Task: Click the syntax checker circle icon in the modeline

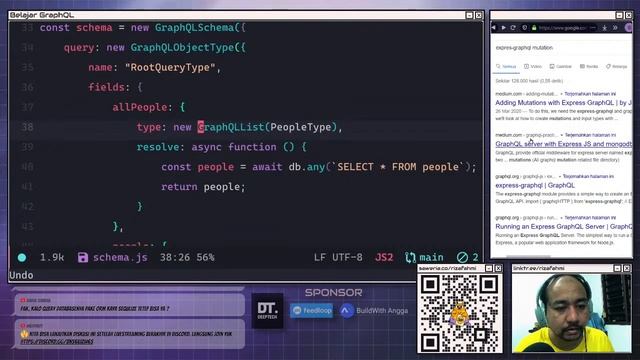Action: point(462,258)
